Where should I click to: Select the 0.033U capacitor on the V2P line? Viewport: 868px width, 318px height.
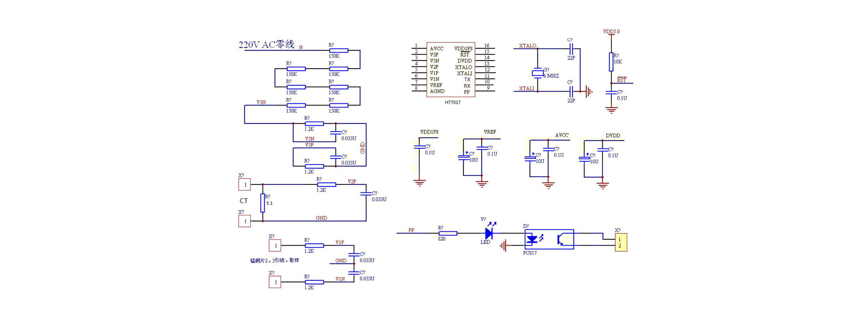tap(366, 194)
